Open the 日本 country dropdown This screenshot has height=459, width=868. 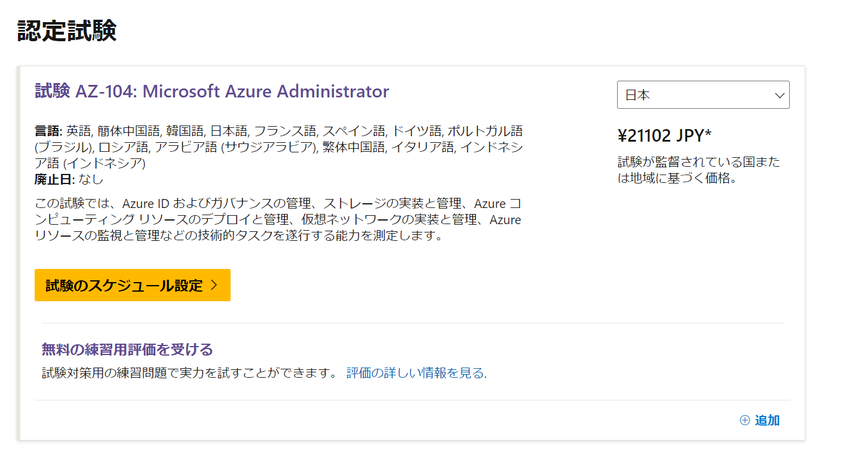tap(703, 95)
